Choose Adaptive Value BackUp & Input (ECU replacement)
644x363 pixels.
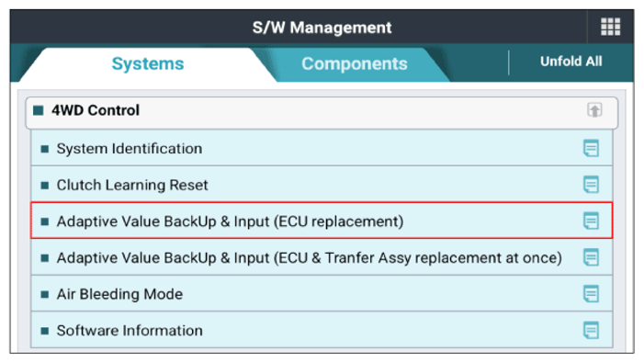coord(322,221)
